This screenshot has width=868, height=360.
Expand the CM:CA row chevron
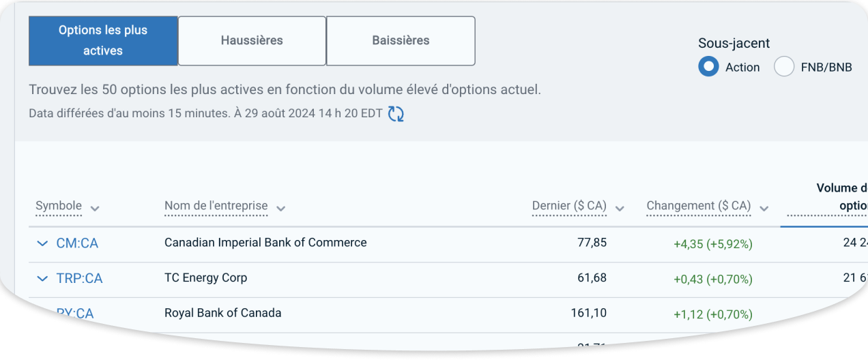point(42,243)
